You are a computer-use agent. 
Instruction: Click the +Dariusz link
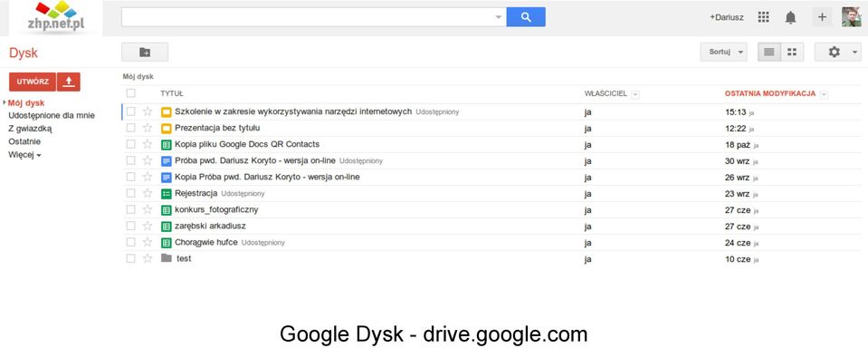pyautogui.click(x=727, y=18)
